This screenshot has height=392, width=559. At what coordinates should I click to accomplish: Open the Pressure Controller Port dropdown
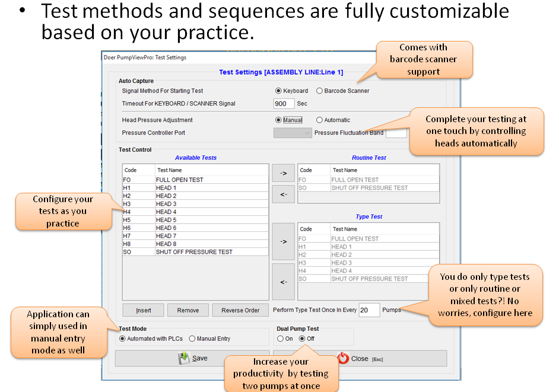(x=292, y=133)
